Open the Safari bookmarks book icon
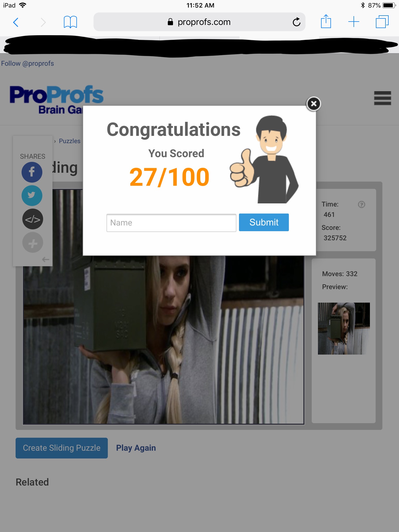The height and width of the screenshot is (532, 399). click(70, 22)
